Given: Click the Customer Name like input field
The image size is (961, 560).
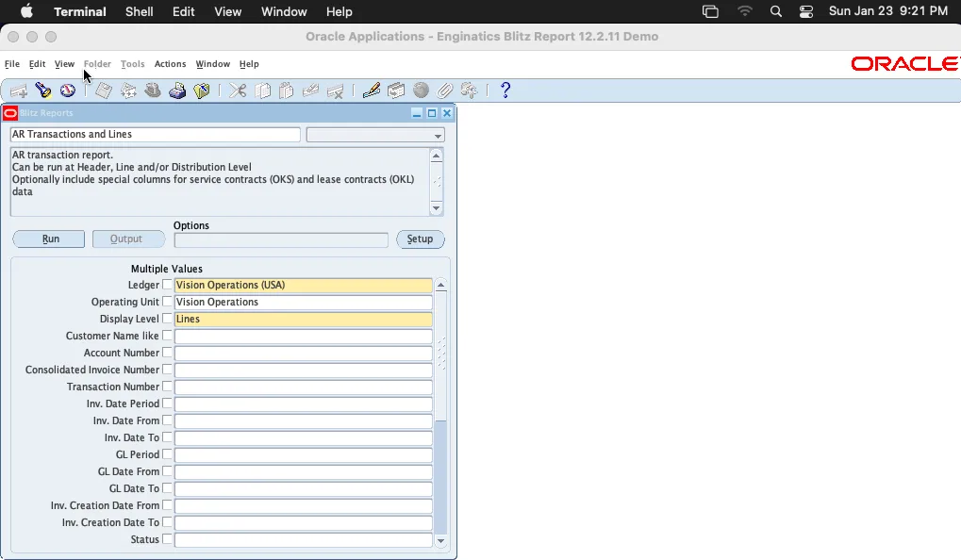Looking at the screenshot, I should (304, 336).
